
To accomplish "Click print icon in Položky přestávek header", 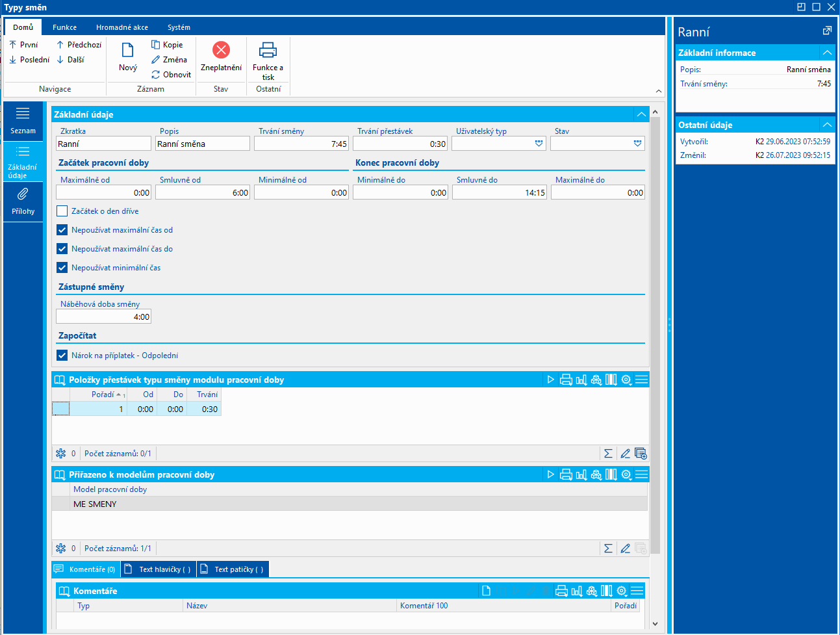I will [x=566, y=380].
